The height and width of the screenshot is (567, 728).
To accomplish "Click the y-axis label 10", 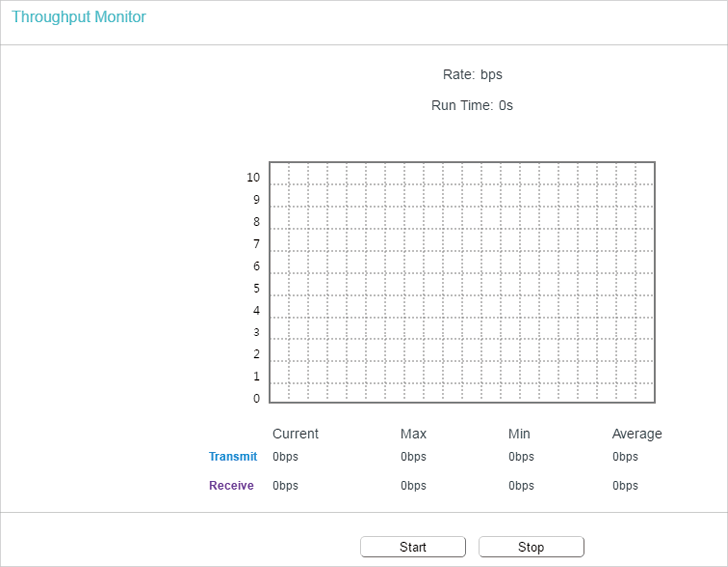I will [x=253, y=177].
